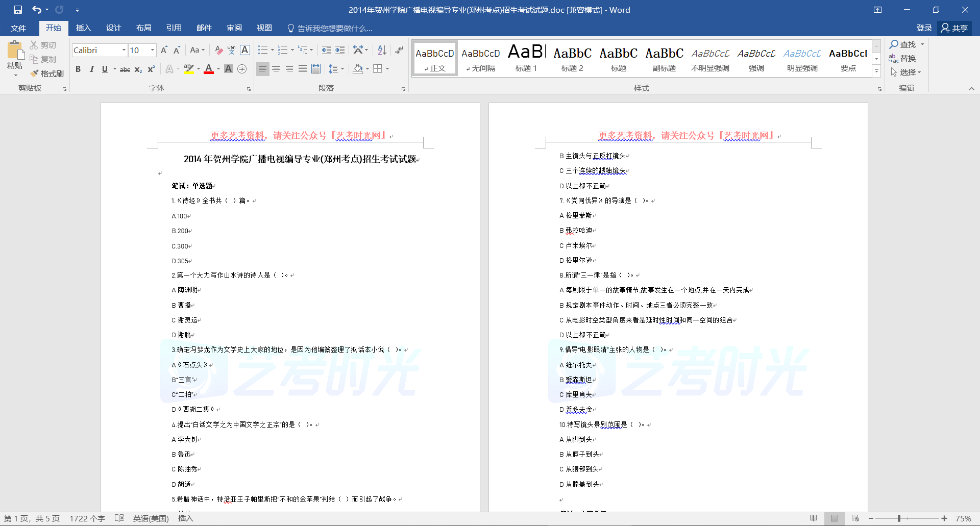Screen dimensions: 980x526
Task: Toggle strikethrough text formatting
Action: pos(125,69)
